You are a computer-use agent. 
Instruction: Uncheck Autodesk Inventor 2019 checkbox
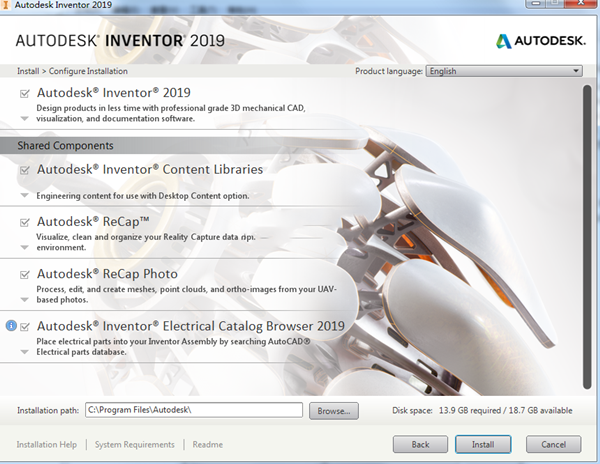24,94
